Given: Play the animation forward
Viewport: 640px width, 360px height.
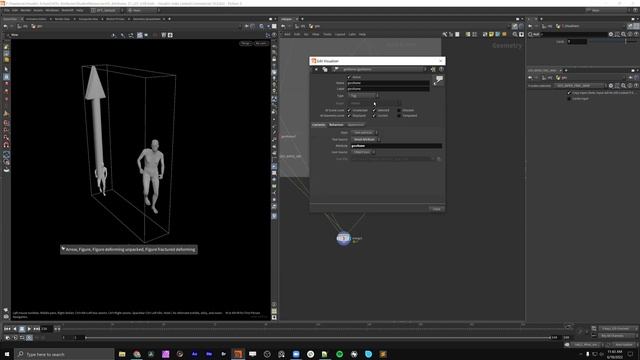Looking at the screenshot, I should [x=29, y=329].
